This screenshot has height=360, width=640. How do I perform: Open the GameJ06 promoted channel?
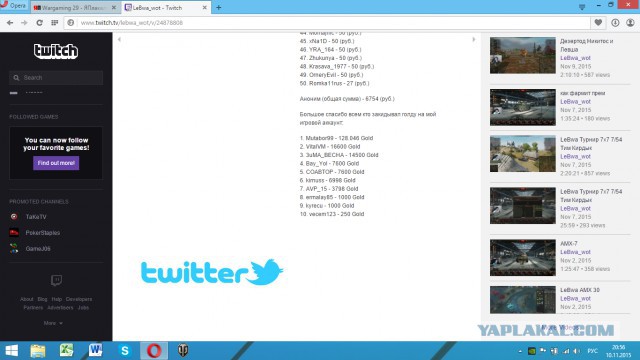click(x=38, y=249)
